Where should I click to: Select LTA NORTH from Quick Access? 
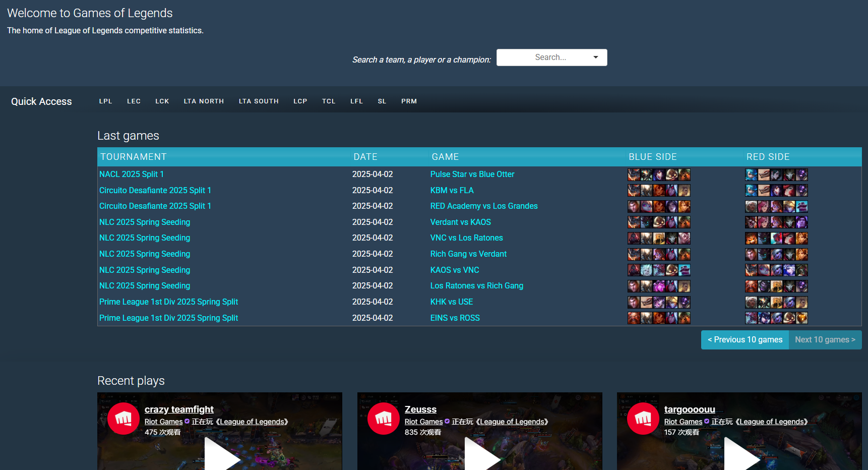point(204,101)
